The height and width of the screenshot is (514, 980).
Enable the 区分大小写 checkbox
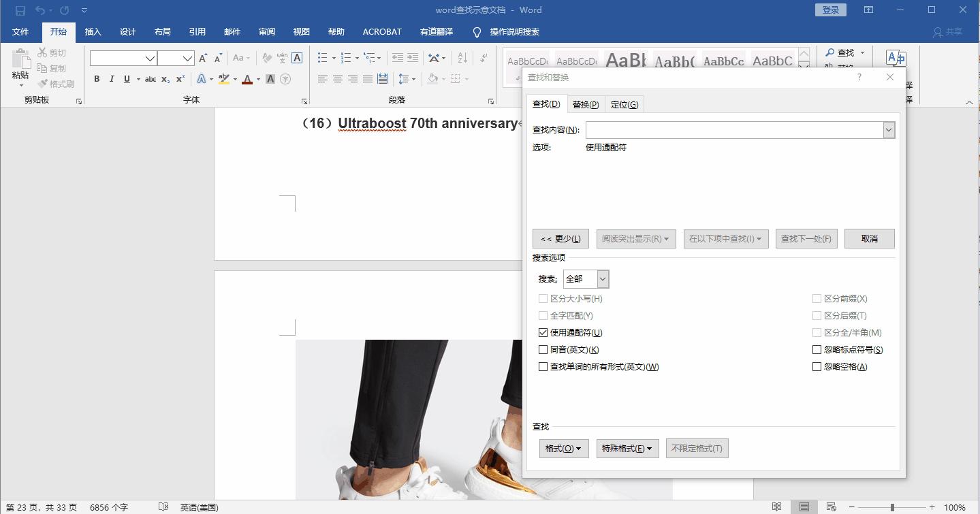coord(543,298)
